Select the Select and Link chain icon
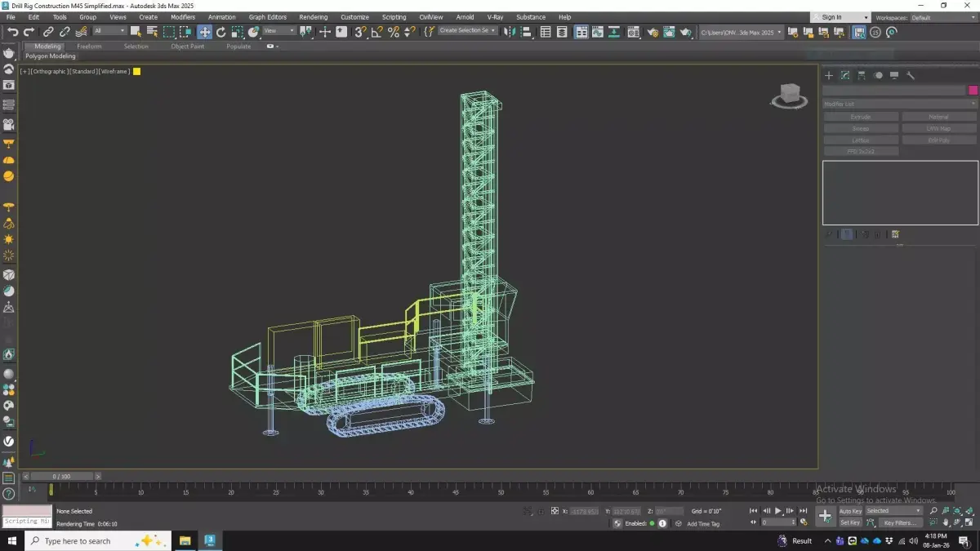Viewport: 980px width, 551px height. [48, 32]
